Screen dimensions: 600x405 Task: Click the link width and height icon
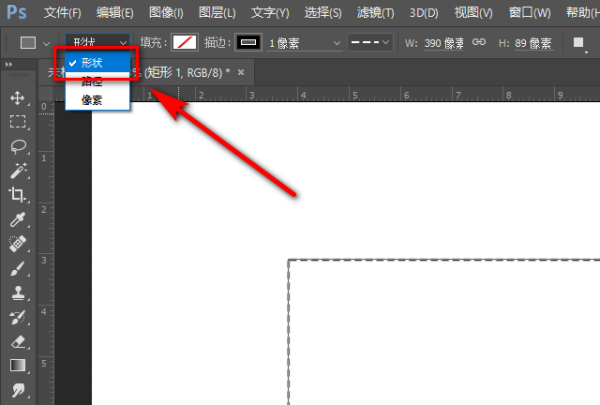(x=479, y=42)
